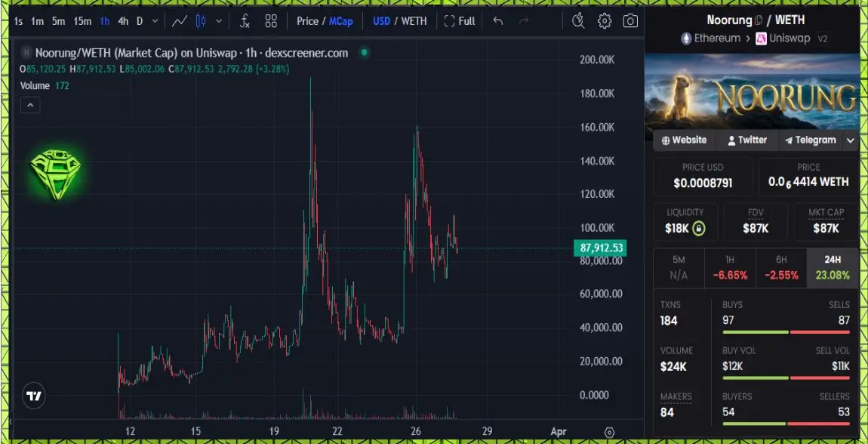
Task: Click the Buy Vol/Sell Vol ratio bar
Action: (786, 378)
